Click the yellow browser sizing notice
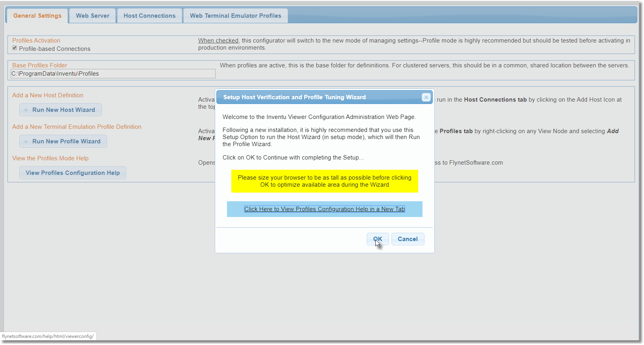The width and height of the screenshot is (644, 345). (325, 181)
